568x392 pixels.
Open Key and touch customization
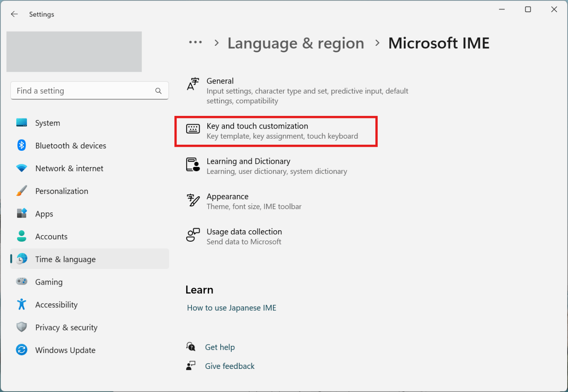pyautogui.click(x=276, y=131)
